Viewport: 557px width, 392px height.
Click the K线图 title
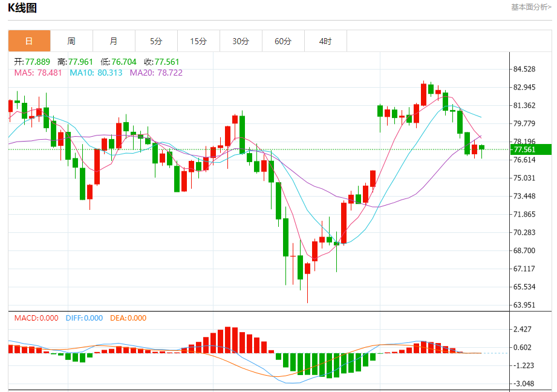tap(22, 7)
